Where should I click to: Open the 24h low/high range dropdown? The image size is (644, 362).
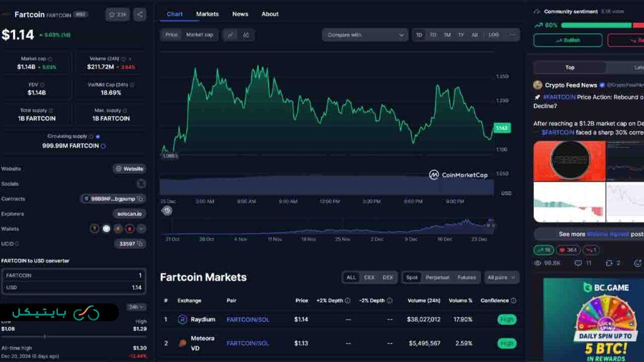tap(136, 307)
